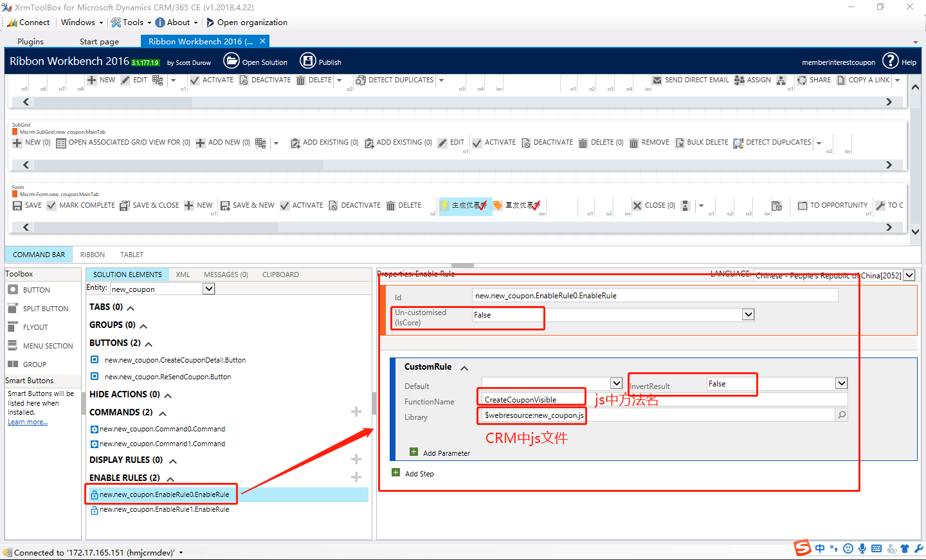Viewport: 926px width, 560px height.
Task: Select 生成优惠券 custom button in Form ribbon
Action: click(x=466, y=206)
